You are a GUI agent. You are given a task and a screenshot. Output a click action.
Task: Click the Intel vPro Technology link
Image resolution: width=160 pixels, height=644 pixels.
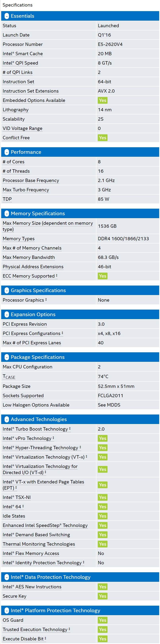(x=27, y=439)
